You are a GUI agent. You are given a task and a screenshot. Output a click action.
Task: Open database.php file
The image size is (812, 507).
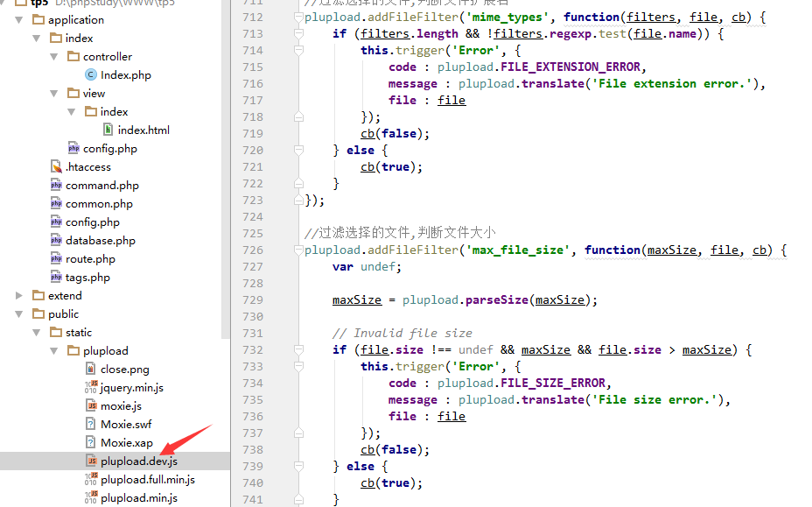[x=101, y=241]
